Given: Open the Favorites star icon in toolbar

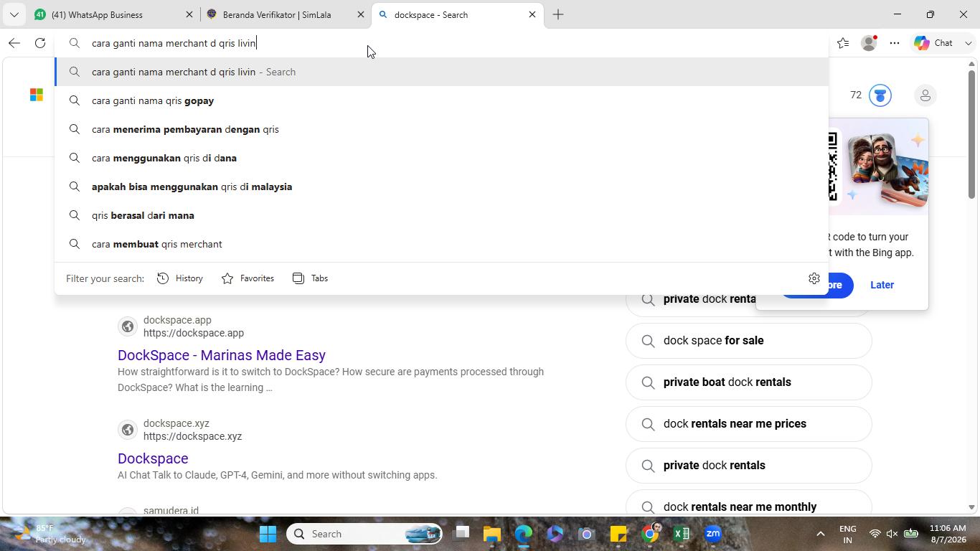Looking at the screenshot, I should pos(843,43).
